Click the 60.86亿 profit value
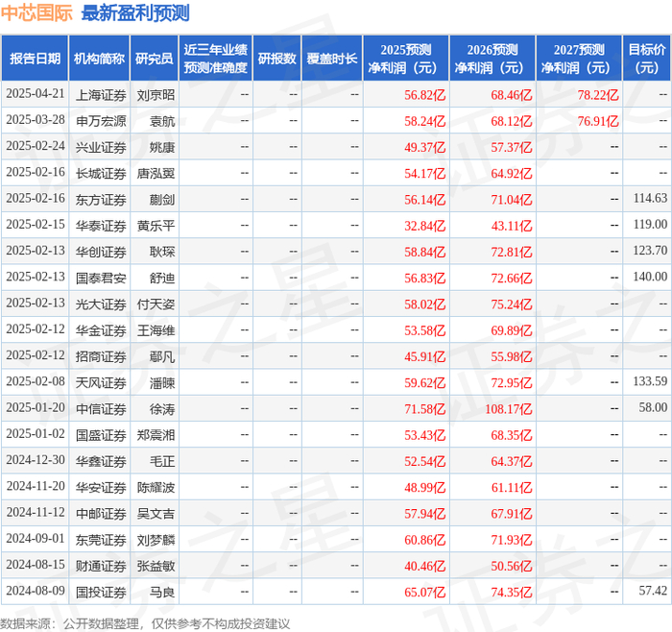This screenshot has width=672, height=632. click(424, 540)
